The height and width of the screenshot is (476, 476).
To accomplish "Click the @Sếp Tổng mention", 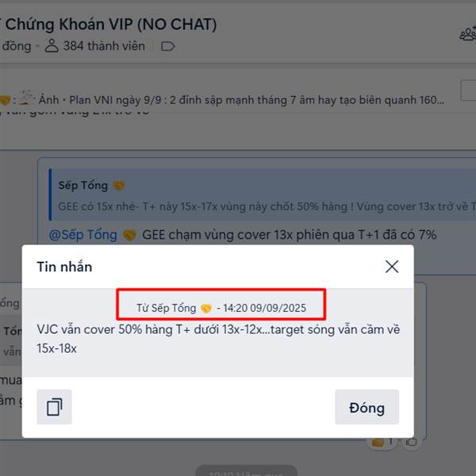I will pos(83,235).
